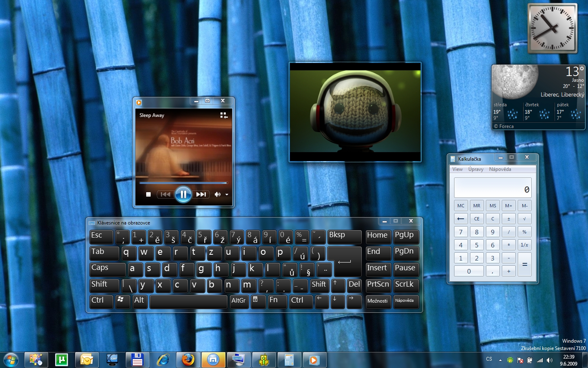The image size is (588, 368).
Task: Click the M+ calculator button
Action: coord(509,206)
